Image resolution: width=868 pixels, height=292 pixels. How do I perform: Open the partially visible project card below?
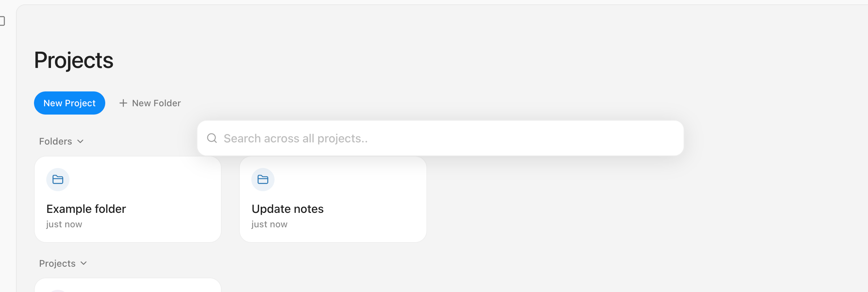(x=128, y=285)
